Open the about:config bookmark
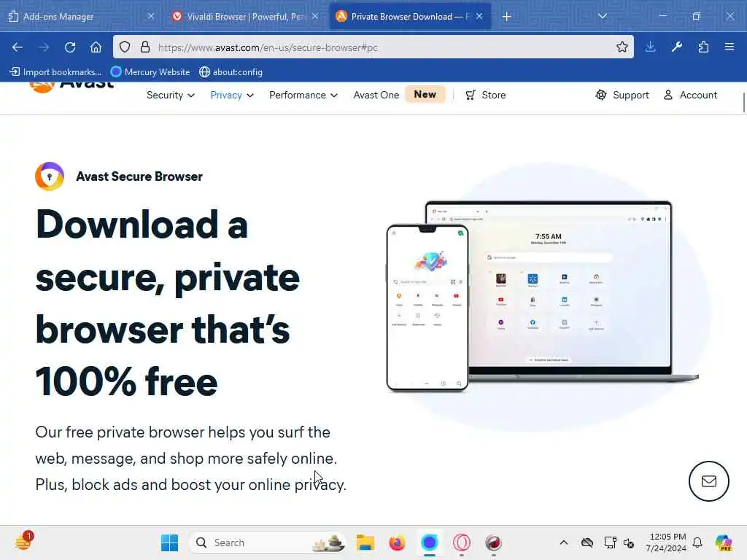The width and height of the screenshot is (747, 560). [231, 72]
